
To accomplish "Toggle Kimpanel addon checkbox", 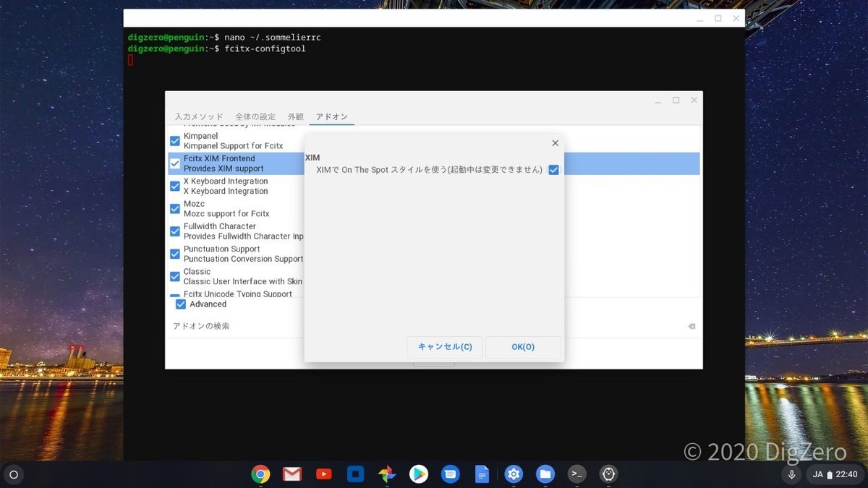I will (175, 141).
